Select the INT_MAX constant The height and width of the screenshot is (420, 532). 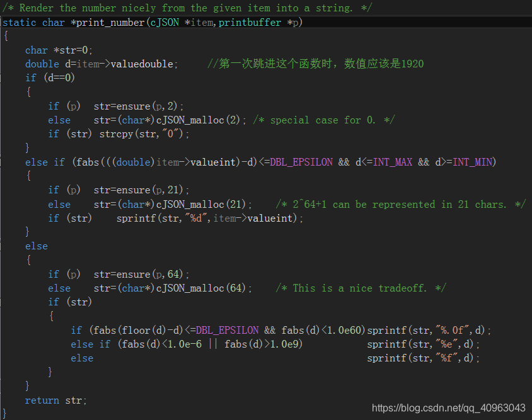tap(393, 162)
